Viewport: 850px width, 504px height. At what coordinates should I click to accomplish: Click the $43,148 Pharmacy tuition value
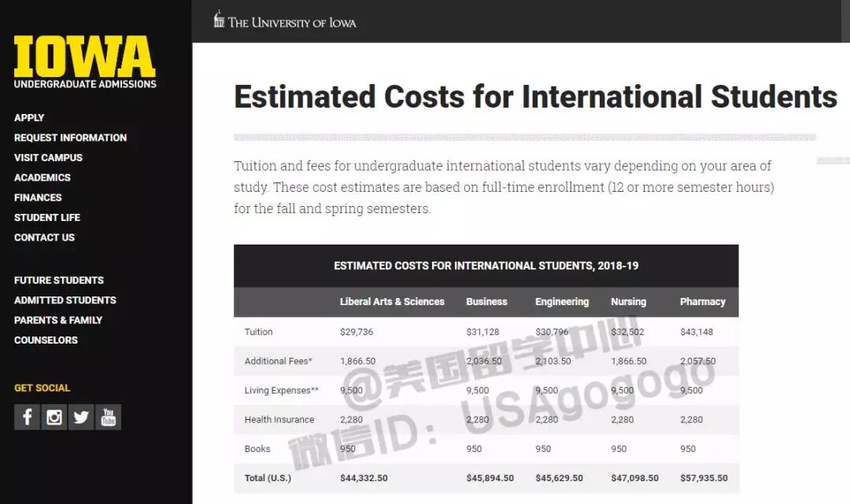point(697,332)
